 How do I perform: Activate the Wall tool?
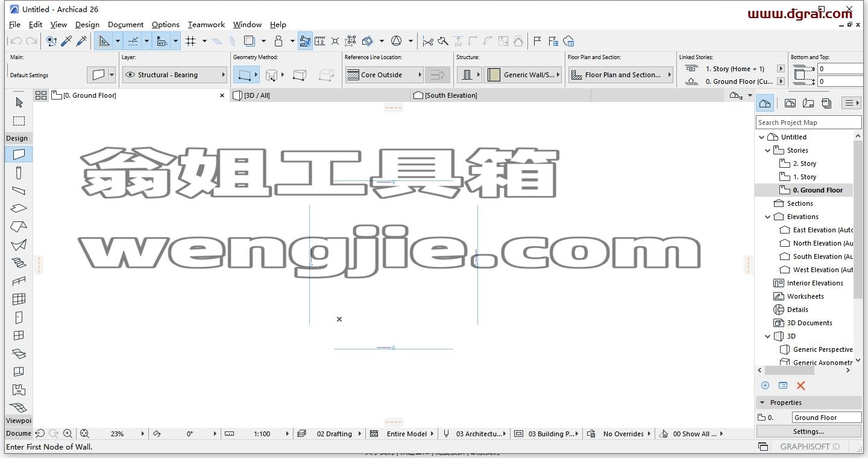19,154
